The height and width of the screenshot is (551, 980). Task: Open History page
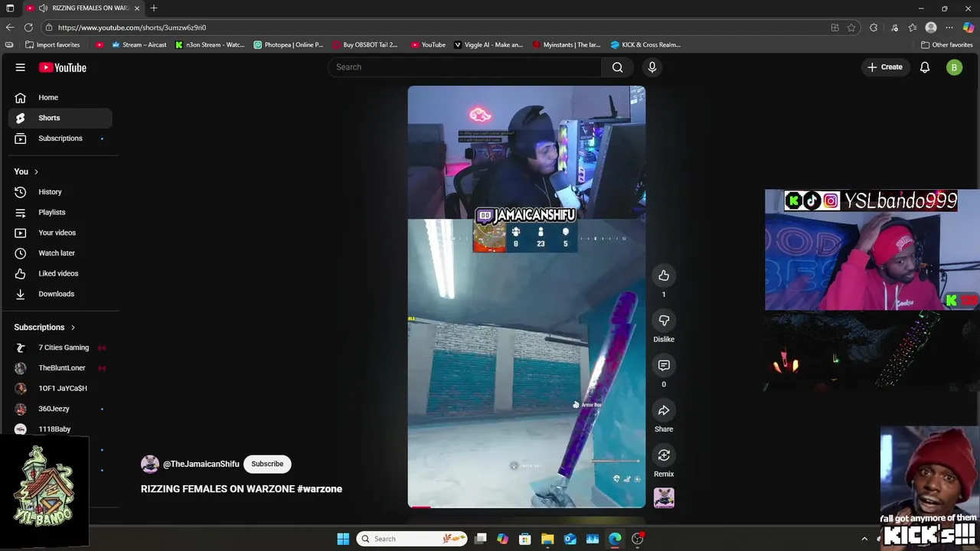[60, 192]
